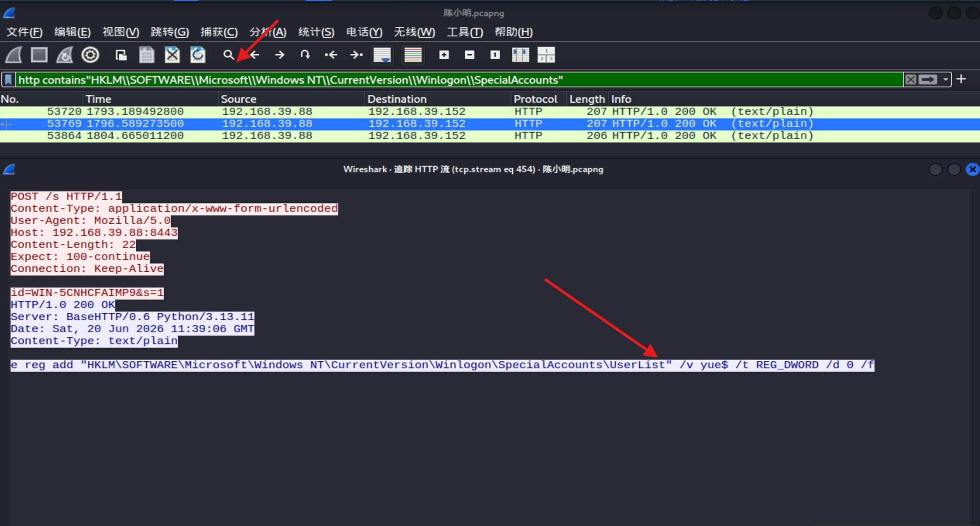Sort by the Protocol column header

pyautogui.click(x=539, y=99)
